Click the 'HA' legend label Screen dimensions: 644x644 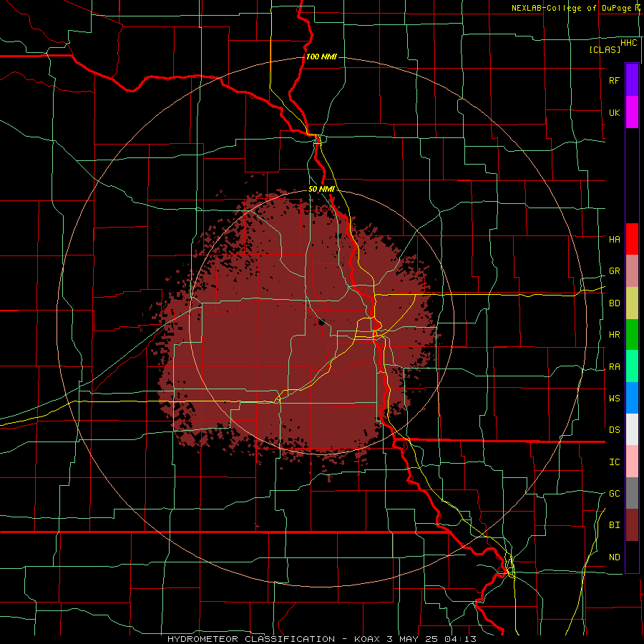click(x=615, y=239)
